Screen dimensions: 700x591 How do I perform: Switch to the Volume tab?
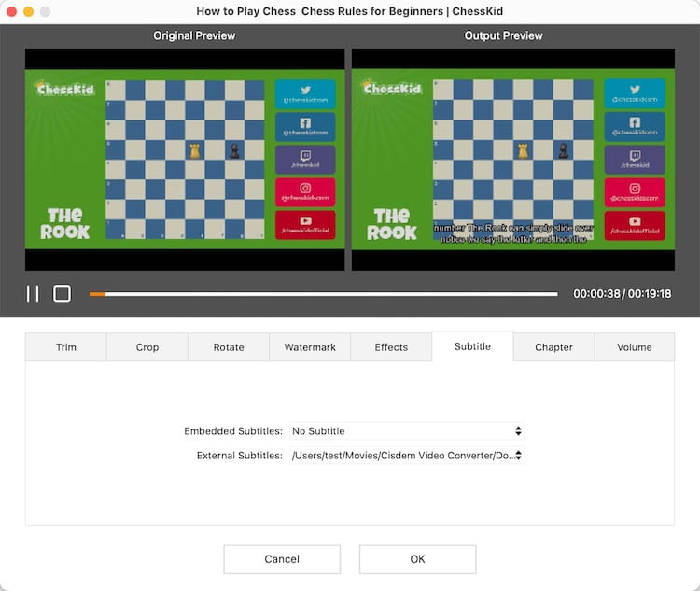coord(635,347)
